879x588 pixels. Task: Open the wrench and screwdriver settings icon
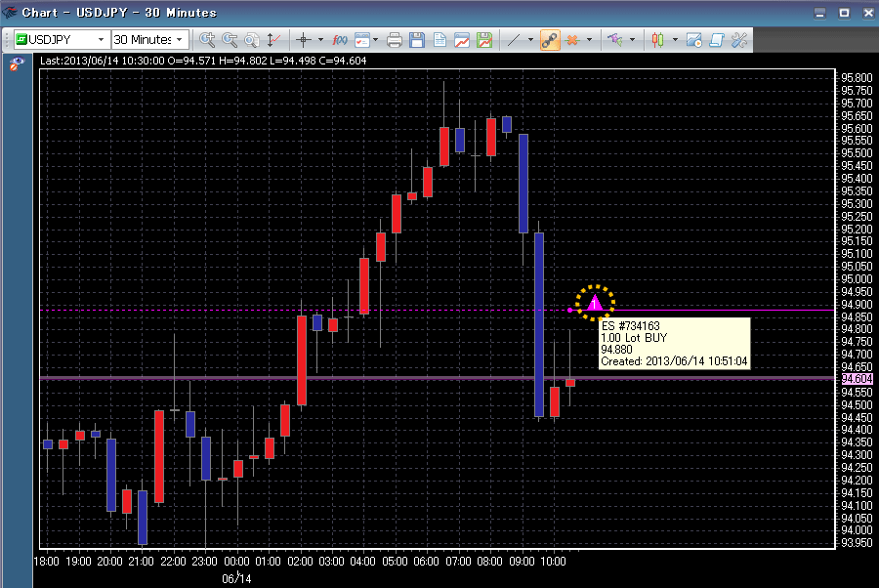click(739, 40)
